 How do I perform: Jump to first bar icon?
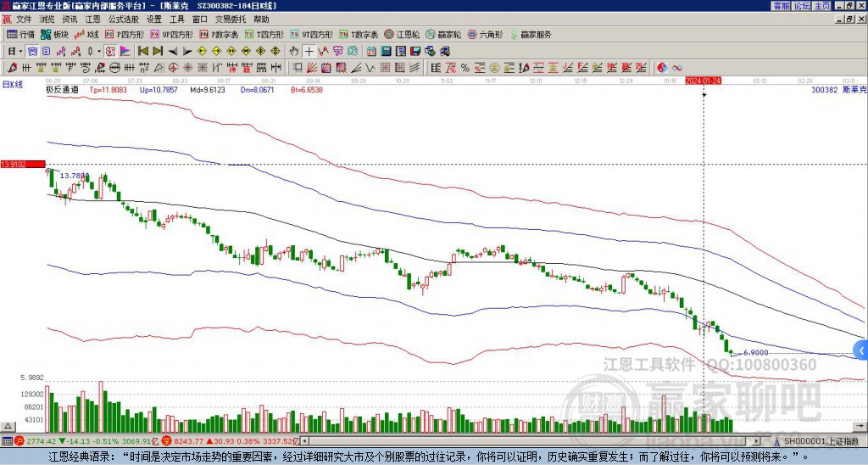click(142, 51)
